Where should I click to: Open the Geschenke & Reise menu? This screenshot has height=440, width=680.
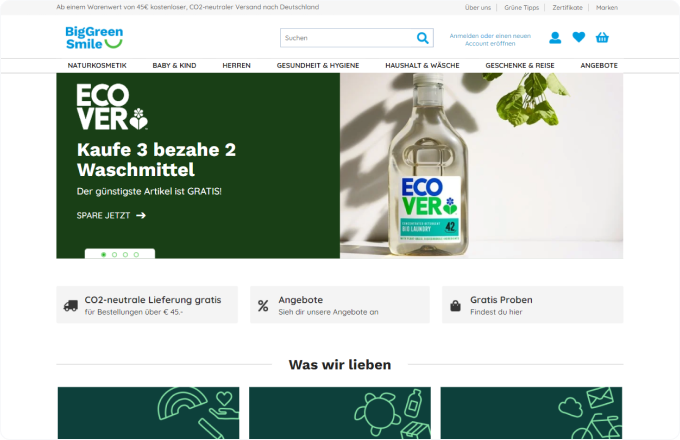click(520, 65)
